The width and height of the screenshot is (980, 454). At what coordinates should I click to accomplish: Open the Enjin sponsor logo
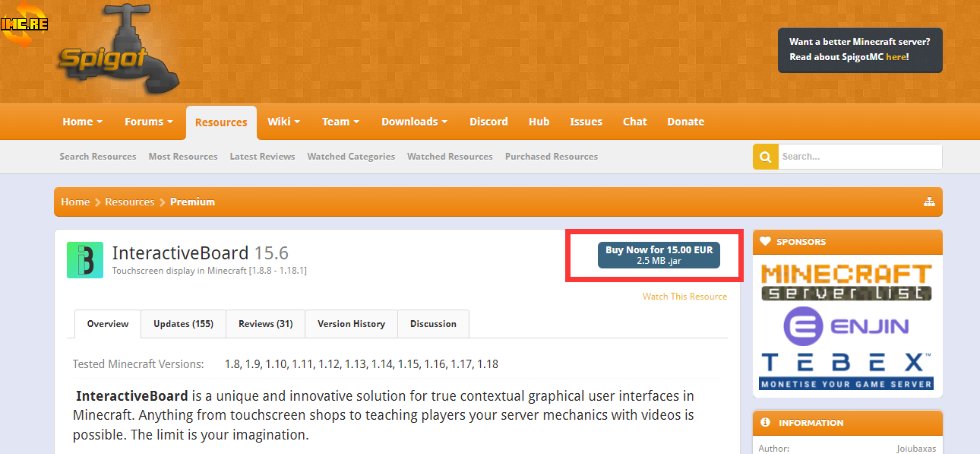[846, 326]
